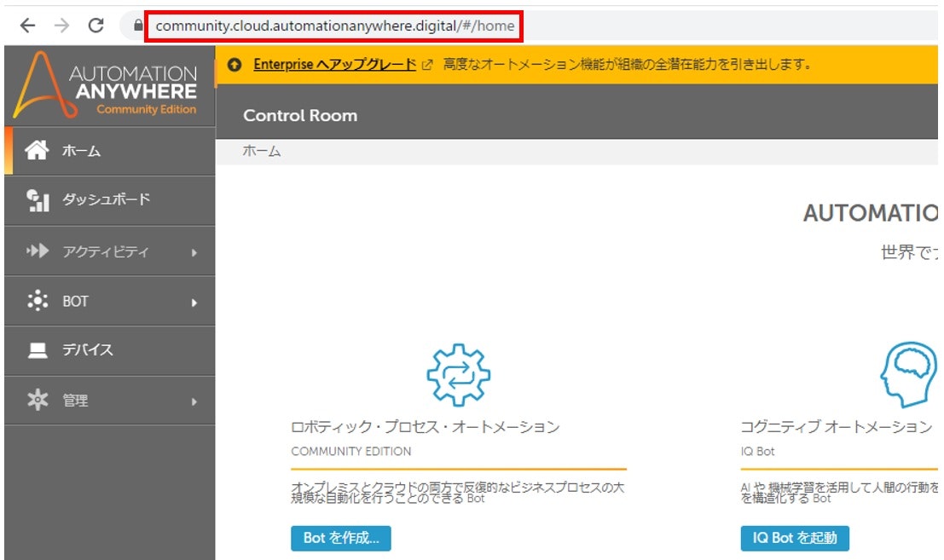Open the 管理 sidebar item
This screenshot has height=560, width=944.
tap(109, 401)
